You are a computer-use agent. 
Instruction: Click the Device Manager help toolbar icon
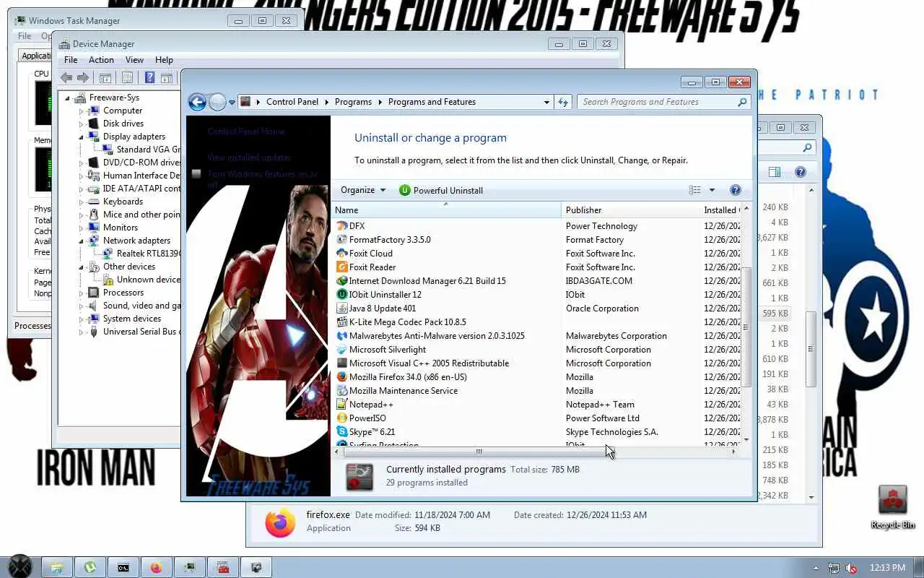149,77
